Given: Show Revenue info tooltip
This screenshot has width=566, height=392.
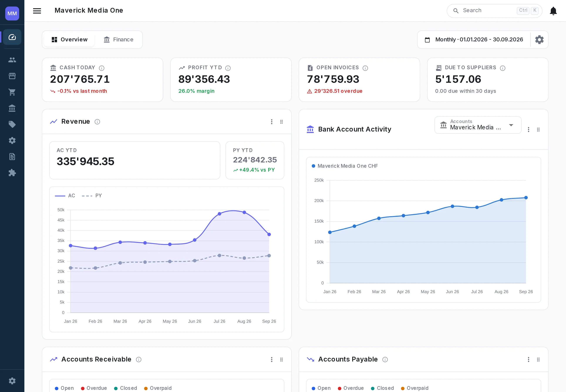Looking at the screenshot, I should tap(97, 122).
